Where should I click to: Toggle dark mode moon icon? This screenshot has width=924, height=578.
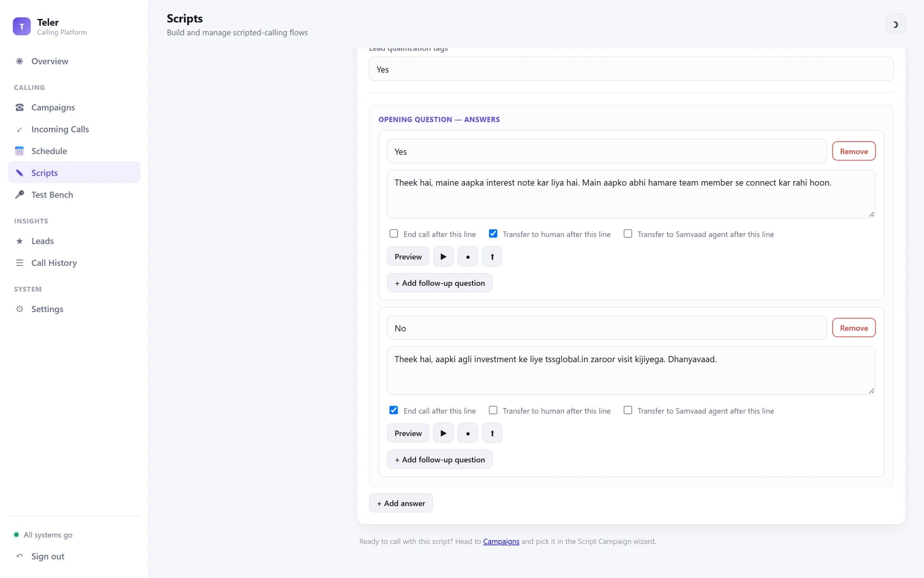895,24
